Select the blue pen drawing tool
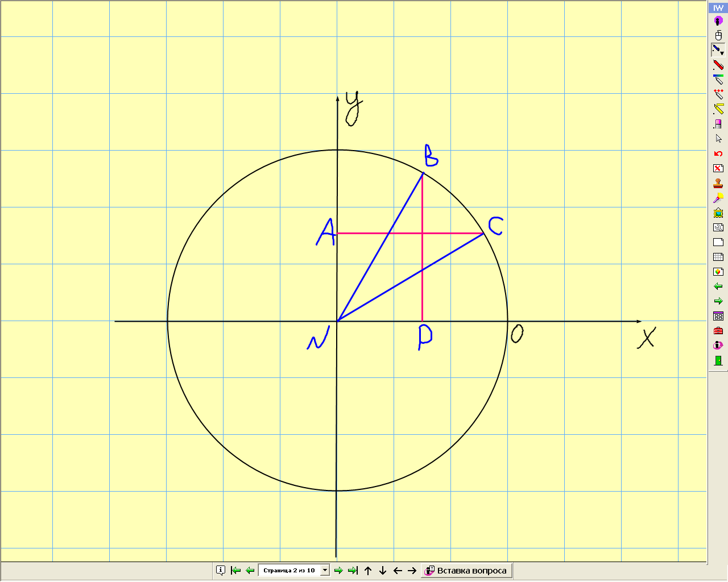728x582 pixels. point(716,50)
